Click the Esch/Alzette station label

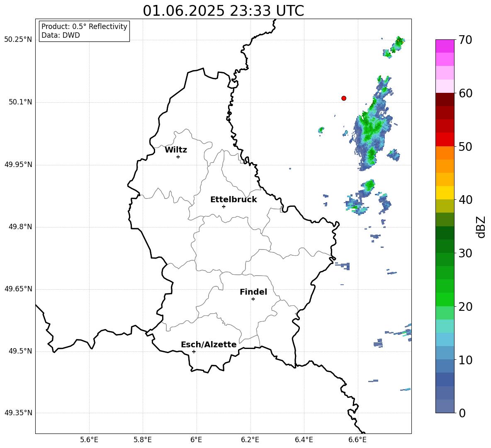pyautogui.click(x=209, y=344)
